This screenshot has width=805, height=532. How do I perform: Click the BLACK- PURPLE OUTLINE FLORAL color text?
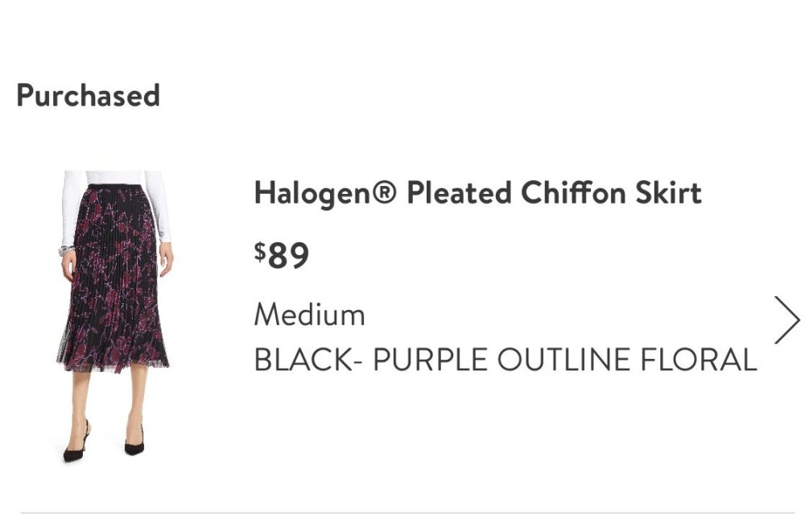[x=505, y=360]
